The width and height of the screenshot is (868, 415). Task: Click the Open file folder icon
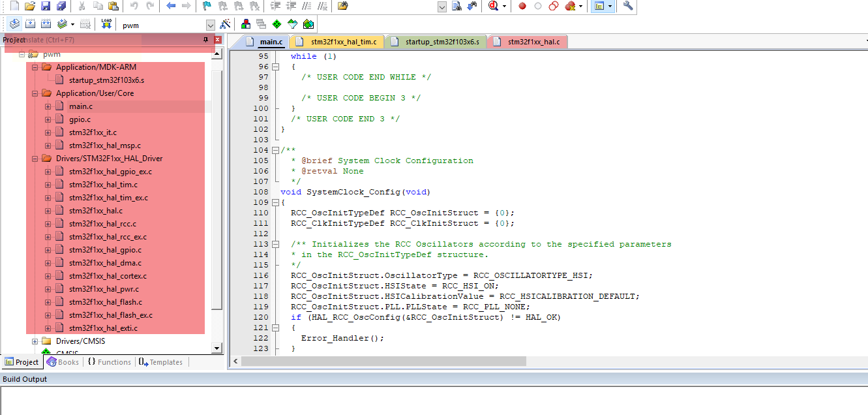coord(30,6)
